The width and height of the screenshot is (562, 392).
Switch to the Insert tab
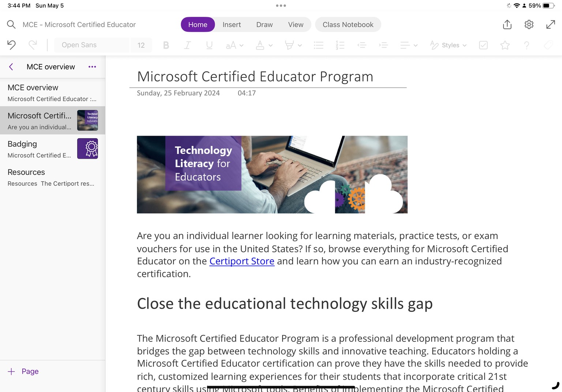click(232, 24)
